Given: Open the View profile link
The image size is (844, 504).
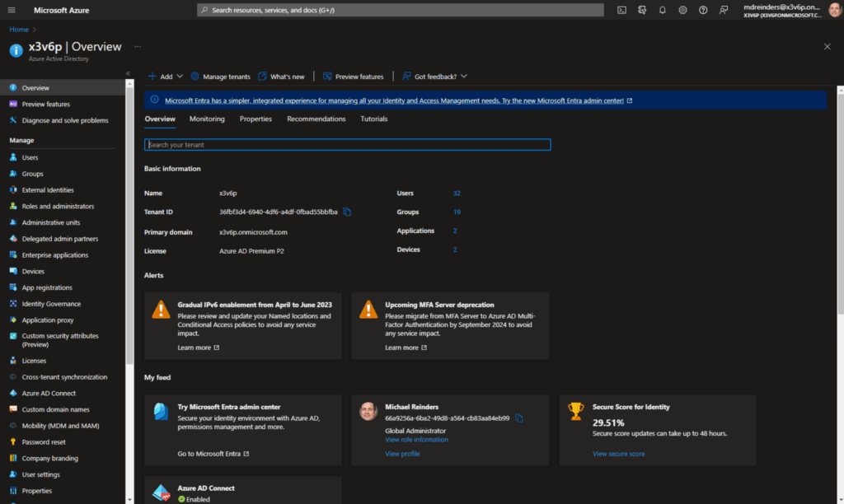Looking at the screenshot, I should [402, 454].
